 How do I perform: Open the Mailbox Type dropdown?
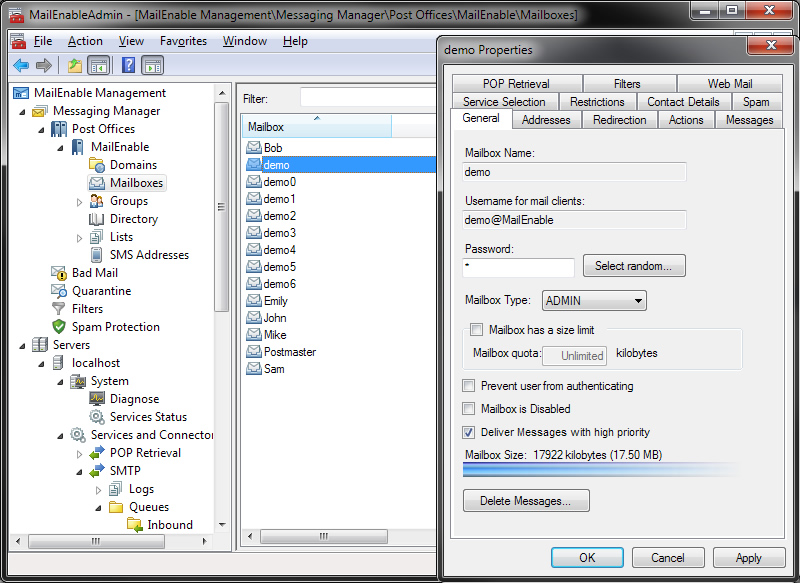pos(594,300)
